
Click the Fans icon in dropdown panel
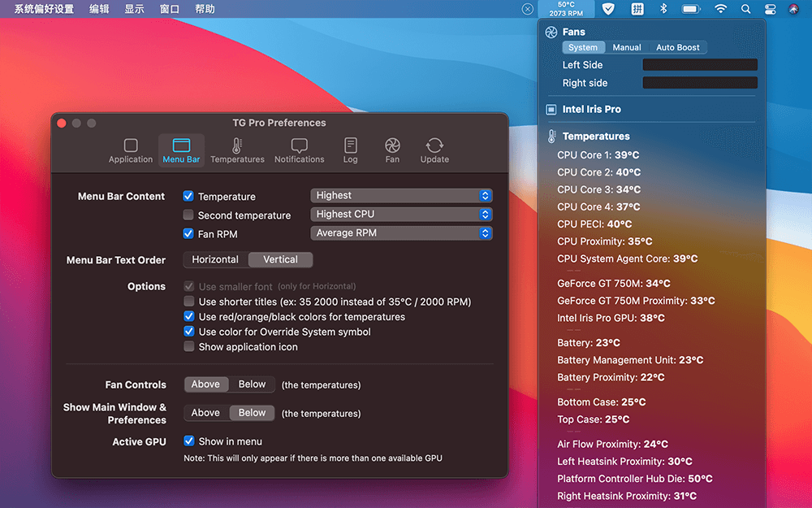coord(551,33)
